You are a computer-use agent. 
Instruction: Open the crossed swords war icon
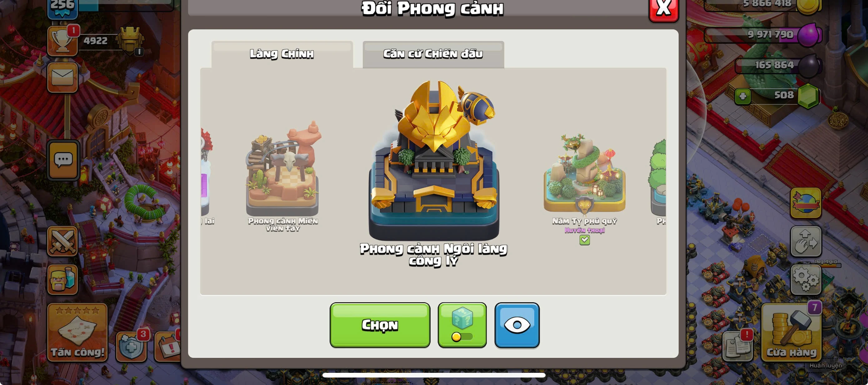click(x=63, y=241)
